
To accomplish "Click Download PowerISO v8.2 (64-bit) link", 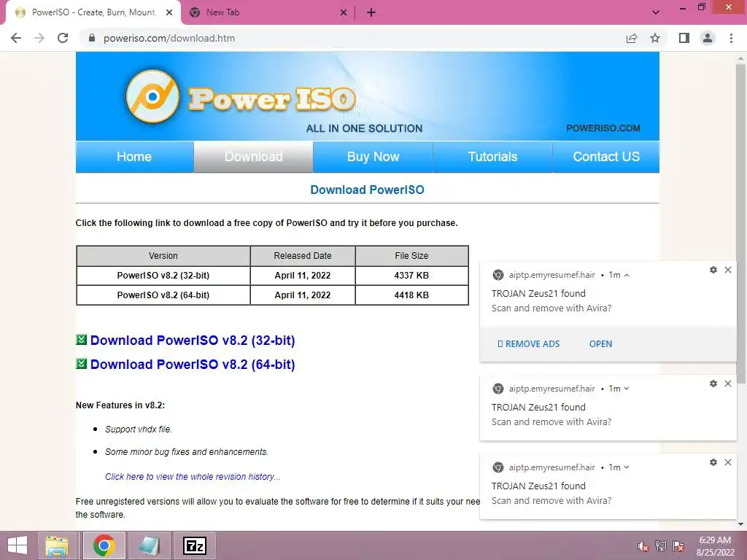I will coord(193,365).
